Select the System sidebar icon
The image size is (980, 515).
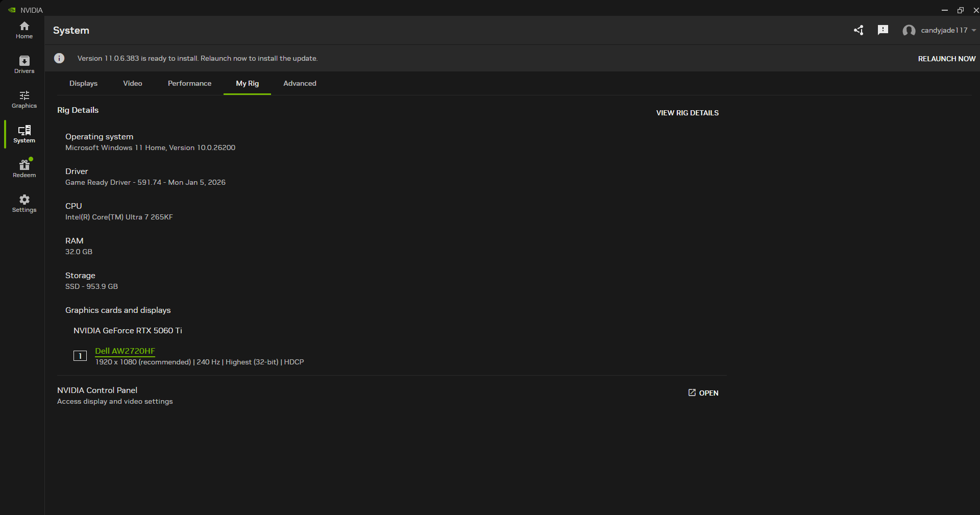[24, 134]
